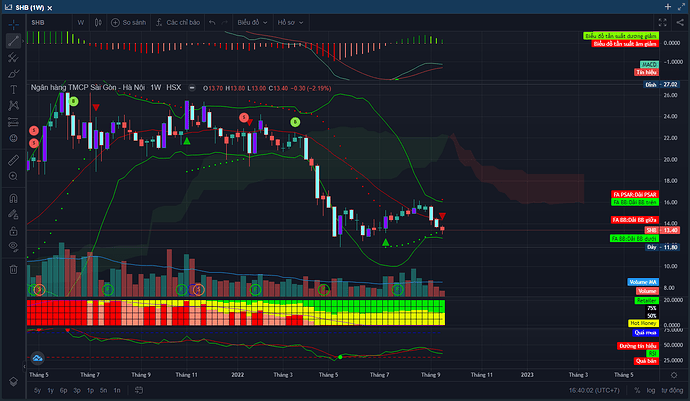Change the W weekly interval

click(81, 22)
